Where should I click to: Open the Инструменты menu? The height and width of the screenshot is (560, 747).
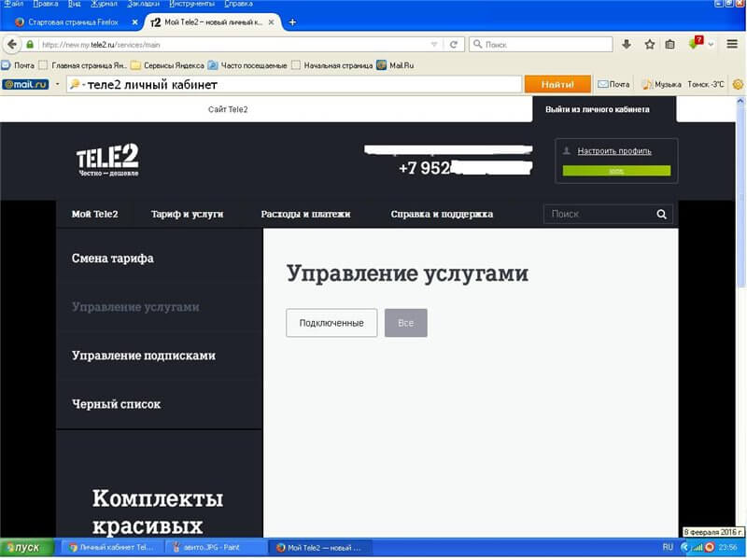tap(192, 4)
